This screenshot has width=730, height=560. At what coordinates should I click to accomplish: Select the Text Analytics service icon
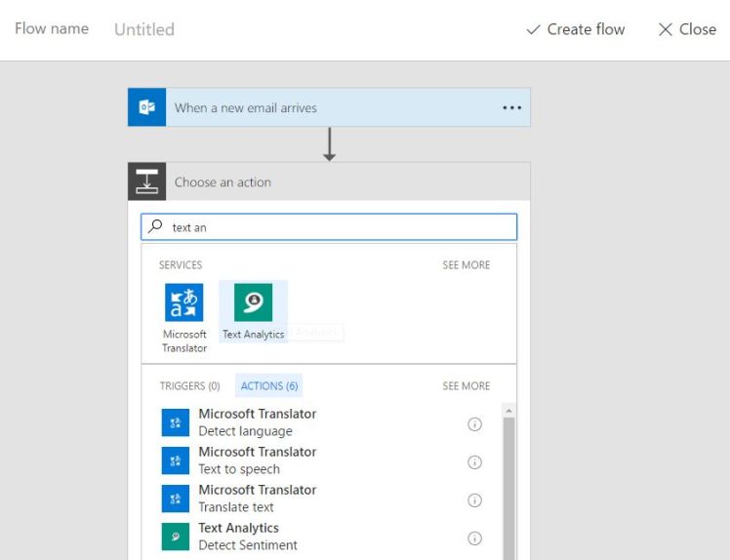(x=253, y=303)
